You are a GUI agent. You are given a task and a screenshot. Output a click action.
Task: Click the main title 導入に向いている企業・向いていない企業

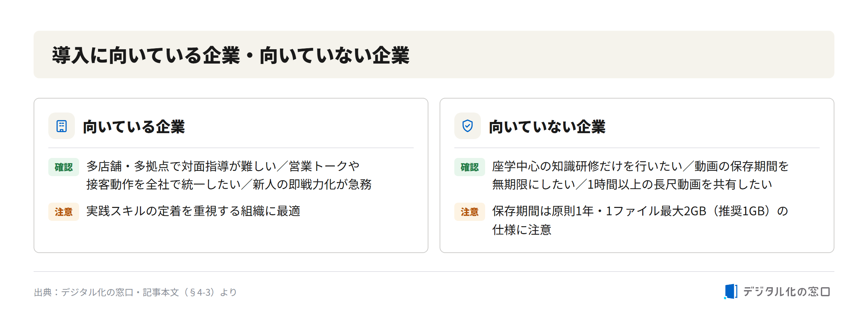click(231, 55)
